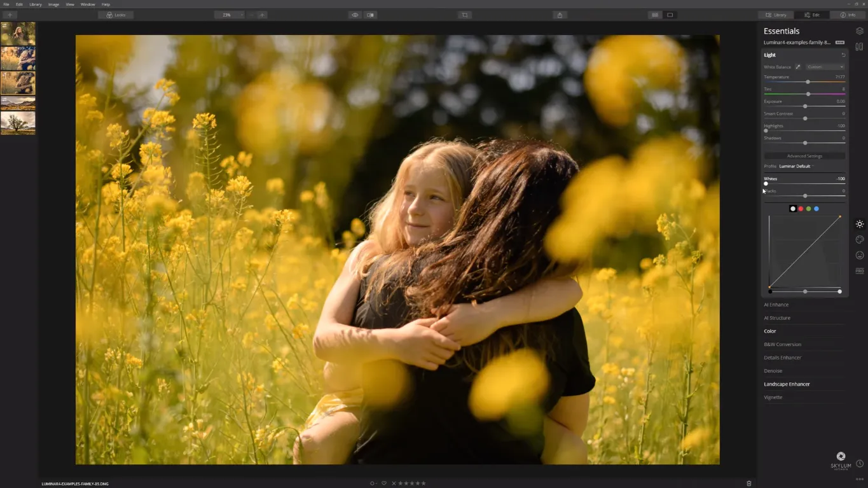Click the Advanced Settings button
The height and width of the screenshot is (488, 868).
click(804, 156)
